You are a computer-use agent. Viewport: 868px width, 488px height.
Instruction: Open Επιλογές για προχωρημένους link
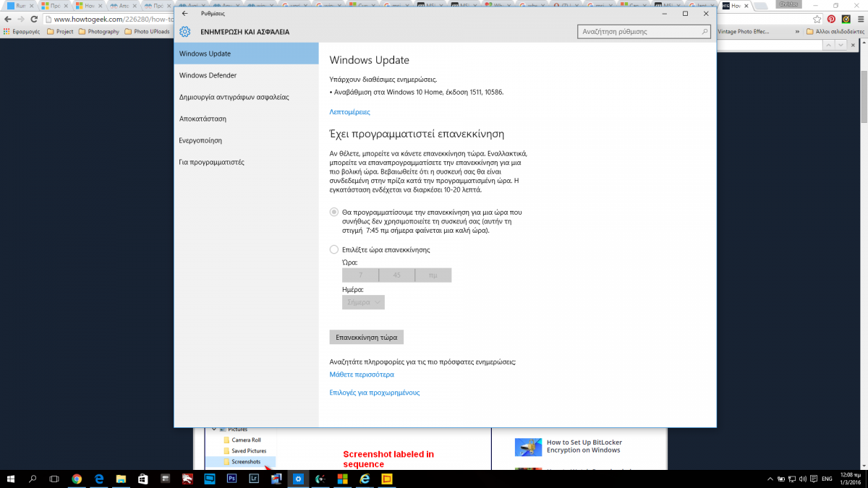[375, 393]
